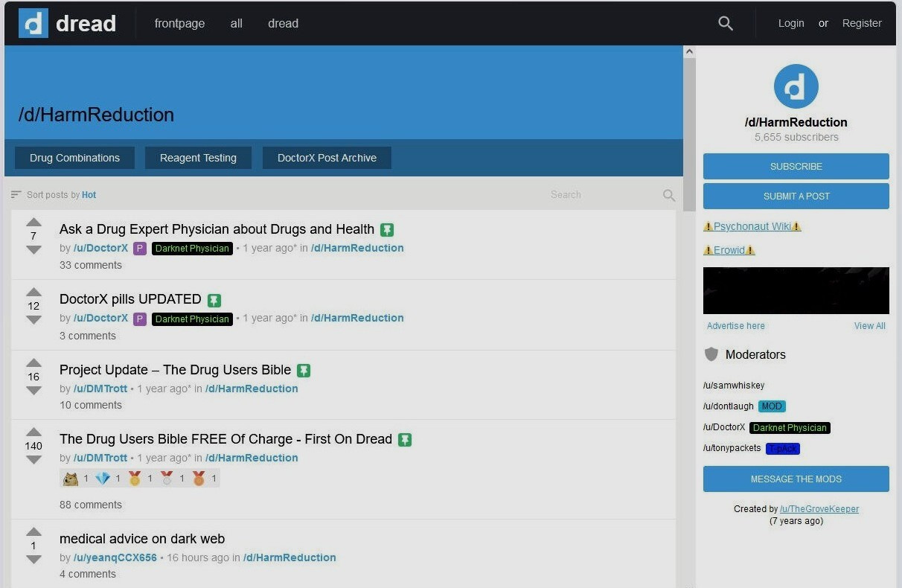Open 'medical advice on dark web' post title
The image size is (902, 588).
pyautogui.click(x=142, y=539)
